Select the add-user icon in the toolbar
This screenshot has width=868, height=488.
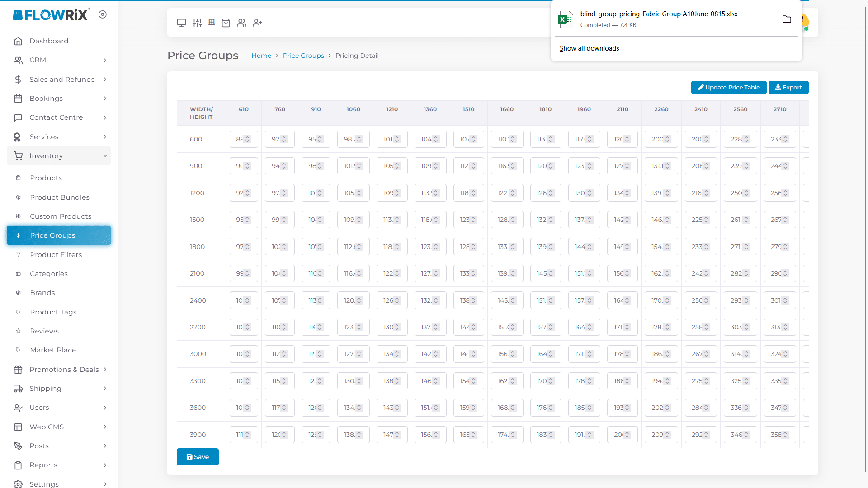click(x=257, y=23)
